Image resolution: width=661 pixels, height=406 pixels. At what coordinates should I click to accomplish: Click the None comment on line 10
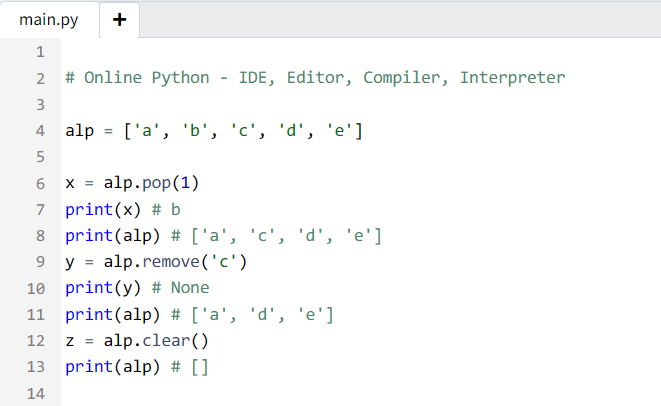[x=180, y=288]
